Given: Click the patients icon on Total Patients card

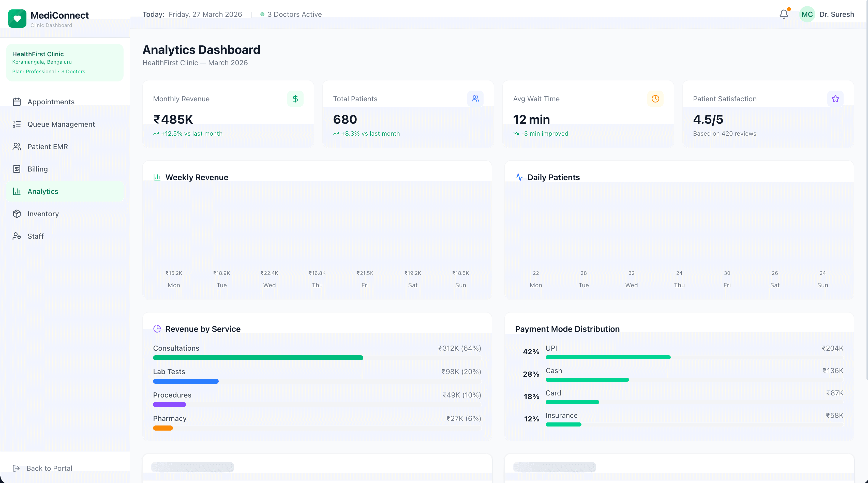Looking at the screenshot, I should pos(475,98).
